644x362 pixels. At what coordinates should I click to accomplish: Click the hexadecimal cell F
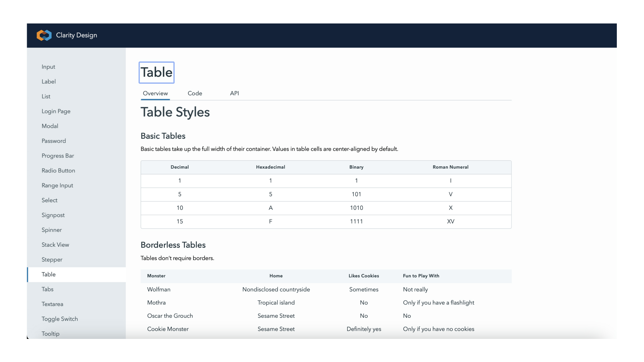271,222
